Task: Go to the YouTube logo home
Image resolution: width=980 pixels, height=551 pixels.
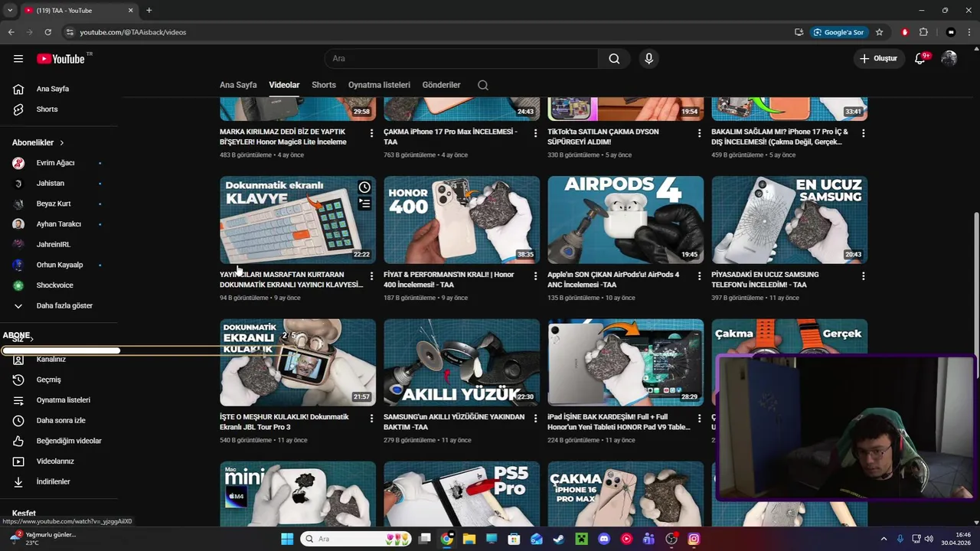Action: (60, 59)
